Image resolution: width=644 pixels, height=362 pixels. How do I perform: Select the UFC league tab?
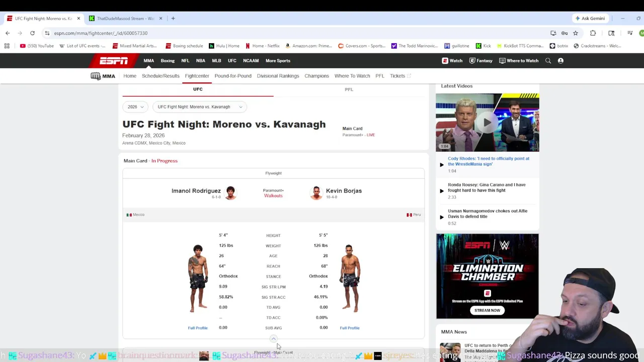click(198, 89)
